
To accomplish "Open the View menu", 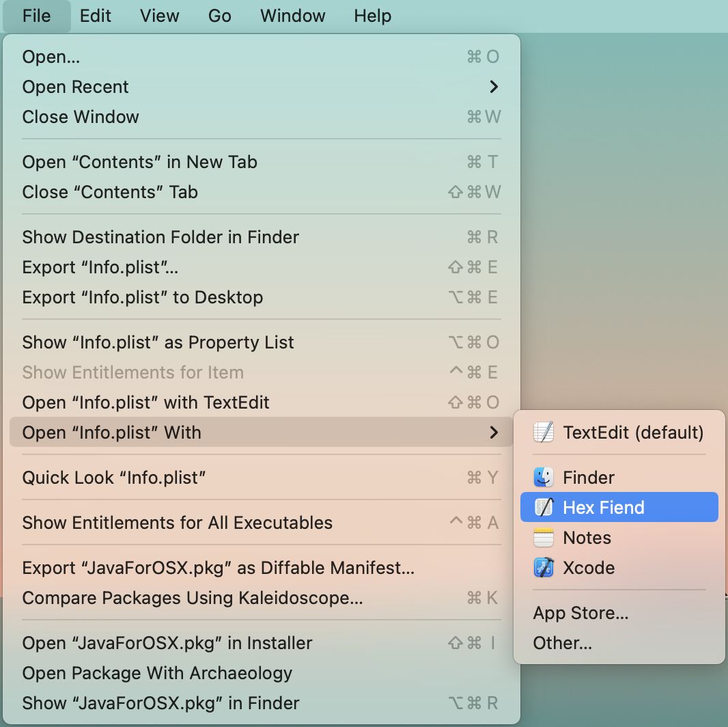I will 160,16.
